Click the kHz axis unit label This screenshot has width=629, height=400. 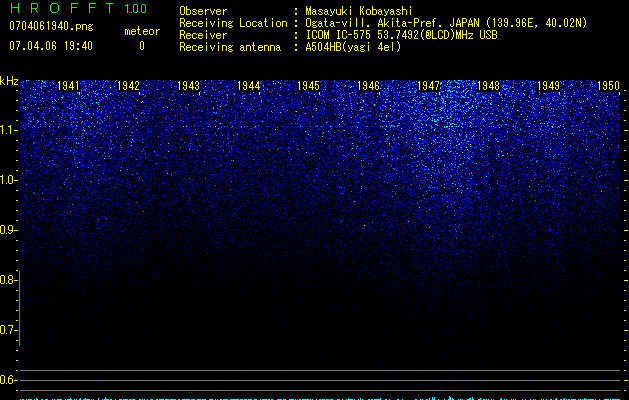pyautogui.click(x=9, y=81)
